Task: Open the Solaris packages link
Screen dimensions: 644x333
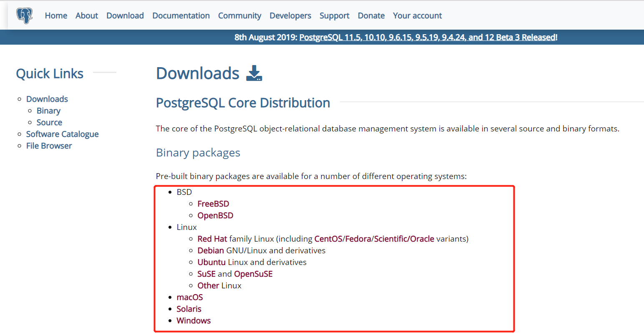Action: 189,309
